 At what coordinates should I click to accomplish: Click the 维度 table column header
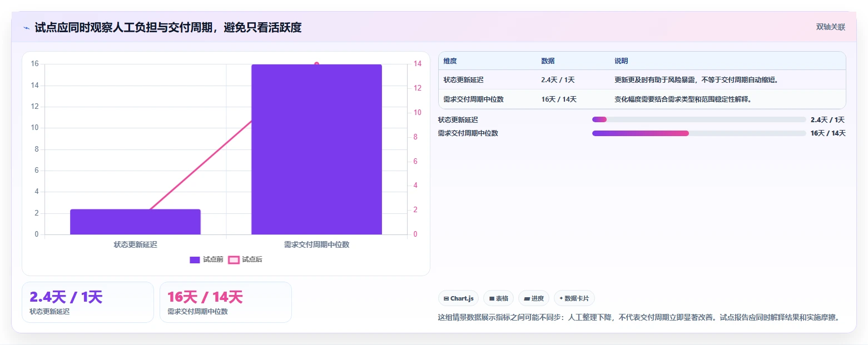(x=450, y=61)
